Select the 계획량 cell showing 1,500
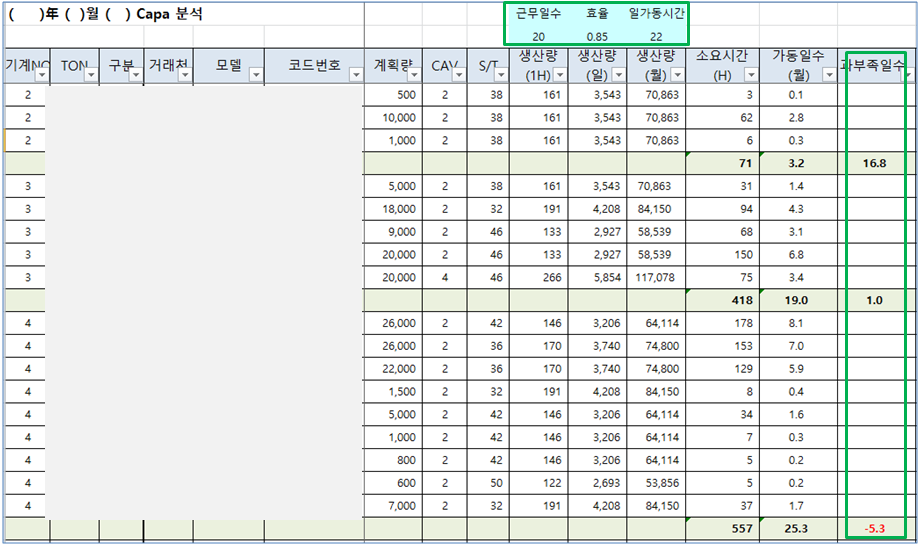The height and width of the screenshot is (545, 920). 393,392
